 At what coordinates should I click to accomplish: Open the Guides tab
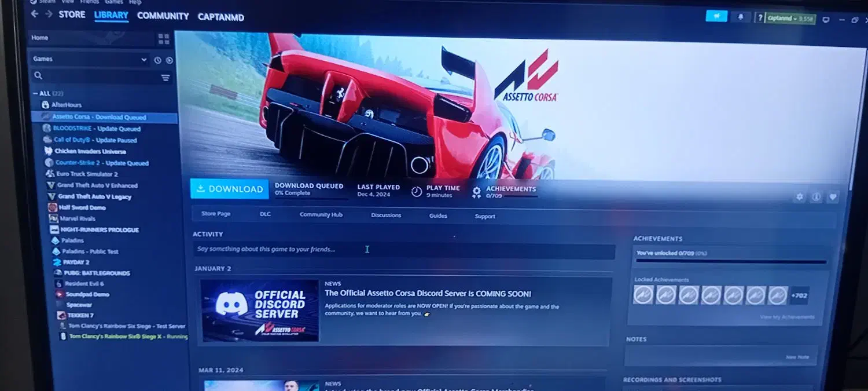(x=438, y=216)
